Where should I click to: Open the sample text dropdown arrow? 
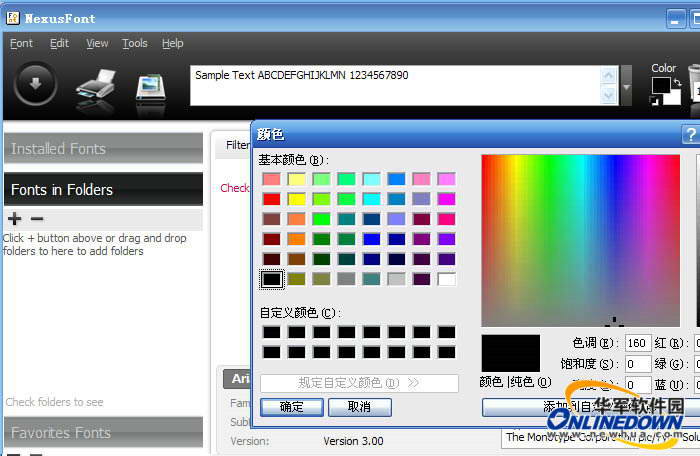[626, 86]
